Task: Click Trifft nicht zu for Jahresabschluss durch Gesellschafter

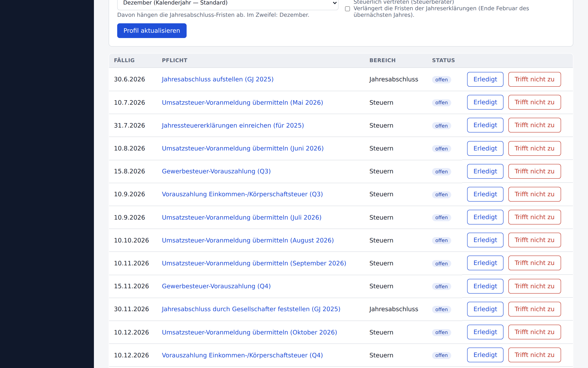Action: click(534, 309)
